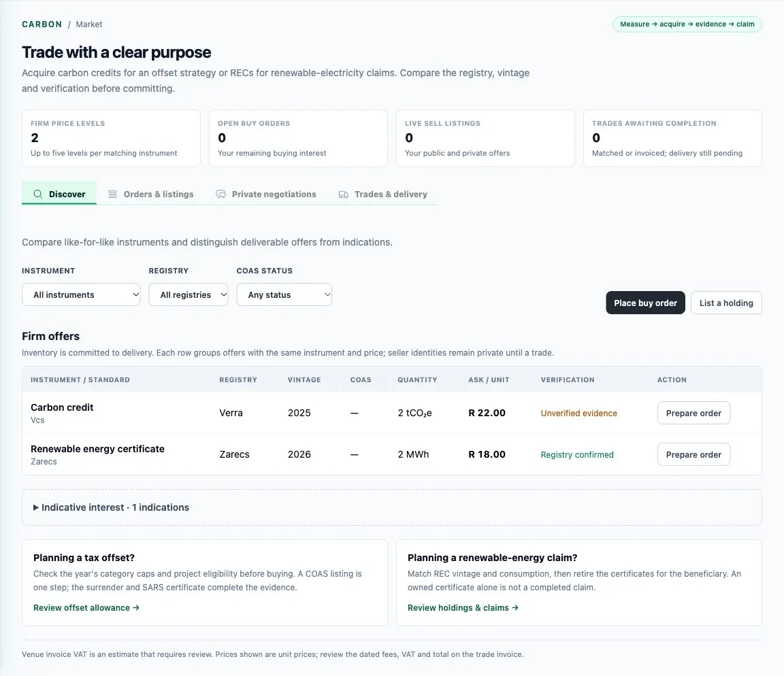Click the R 22.00 ask price
The height and width of the screenshot is (676, 784).
(x=487, y=413)
